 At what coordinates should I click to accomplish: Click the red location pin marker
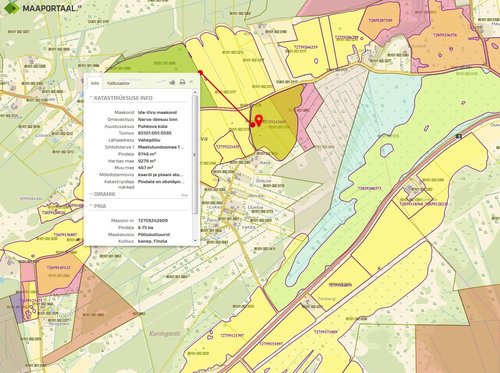(x=259, y=120)
